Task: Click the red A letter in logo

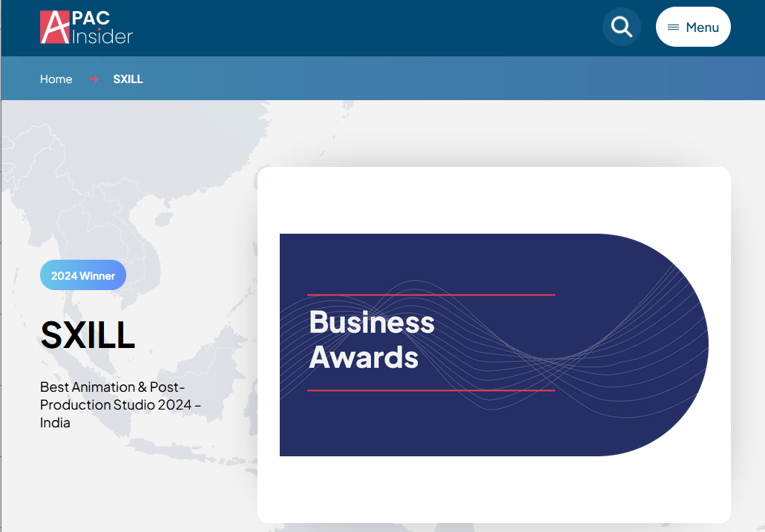Action: pyautogui.click(x=54, y=27)
